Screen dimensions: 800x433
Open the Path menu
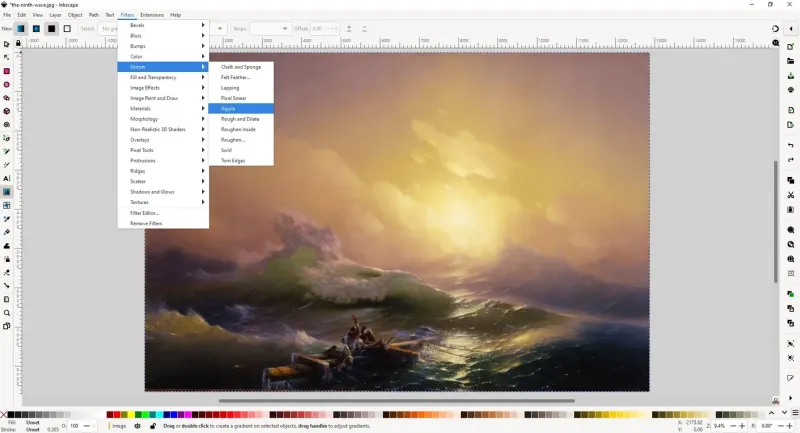(94, 15)
